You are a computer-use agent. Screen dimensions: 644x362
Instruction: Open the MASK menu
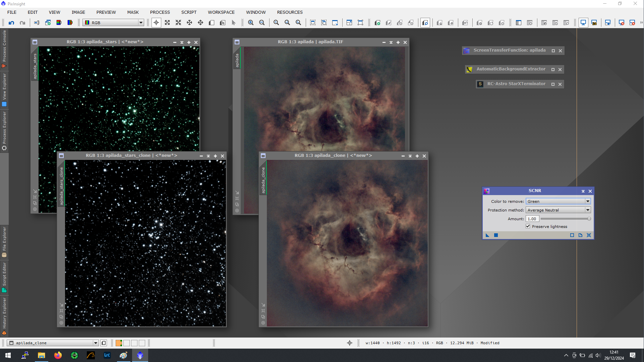pos(133,12)
